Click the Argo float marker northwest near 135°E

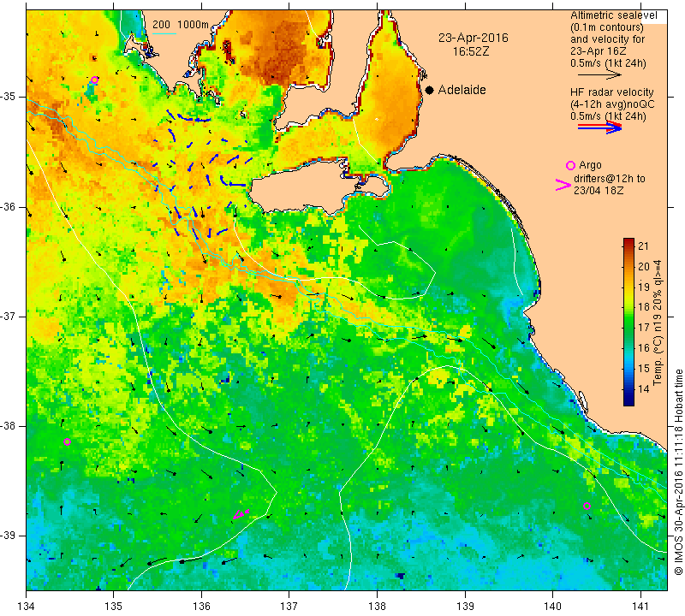[94, 80]
